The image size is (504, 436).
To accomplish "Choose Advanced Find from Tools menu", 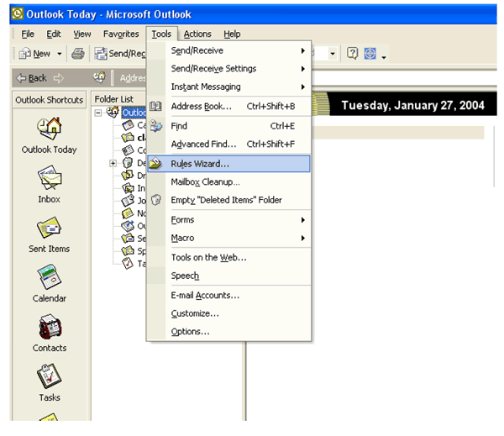I will tap(228, 144).
